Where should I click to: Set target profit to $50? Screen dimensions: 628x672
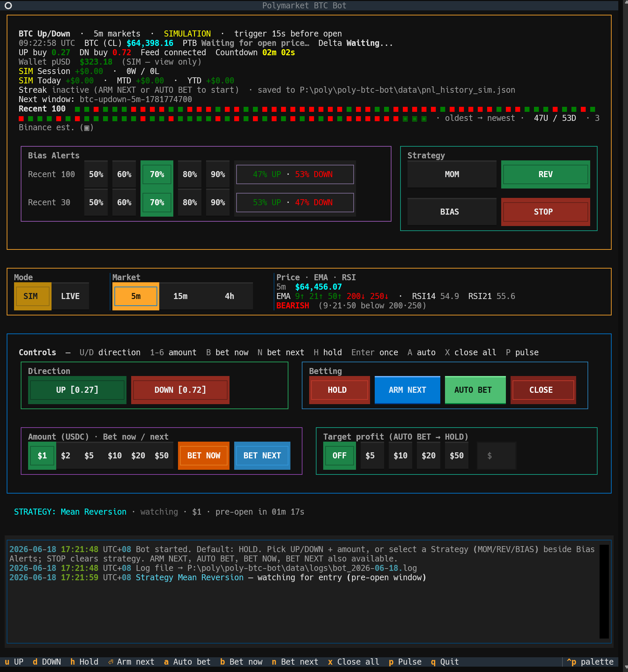tap(456, 455)
